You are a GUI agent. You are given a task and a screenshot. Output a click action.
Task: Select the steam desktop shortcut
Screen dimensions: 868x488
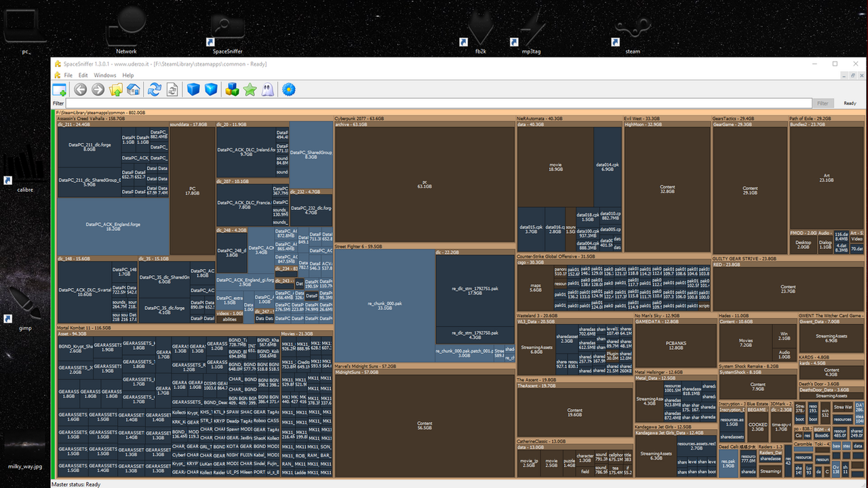[x=632, y=31]
